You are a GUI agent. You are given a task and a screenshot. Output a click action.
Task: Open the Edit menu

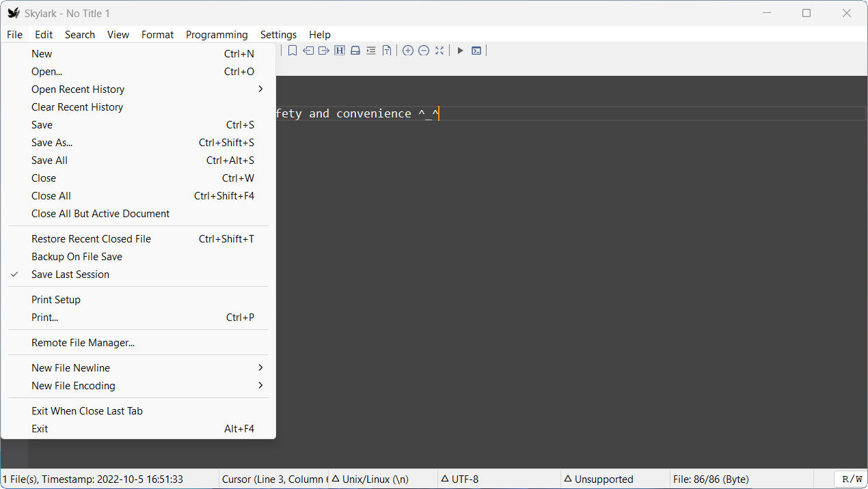pos(44,35)
